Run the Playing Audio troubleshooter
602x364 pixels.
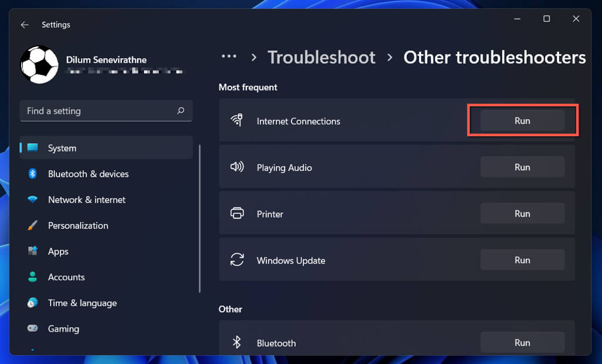[522, 167]
